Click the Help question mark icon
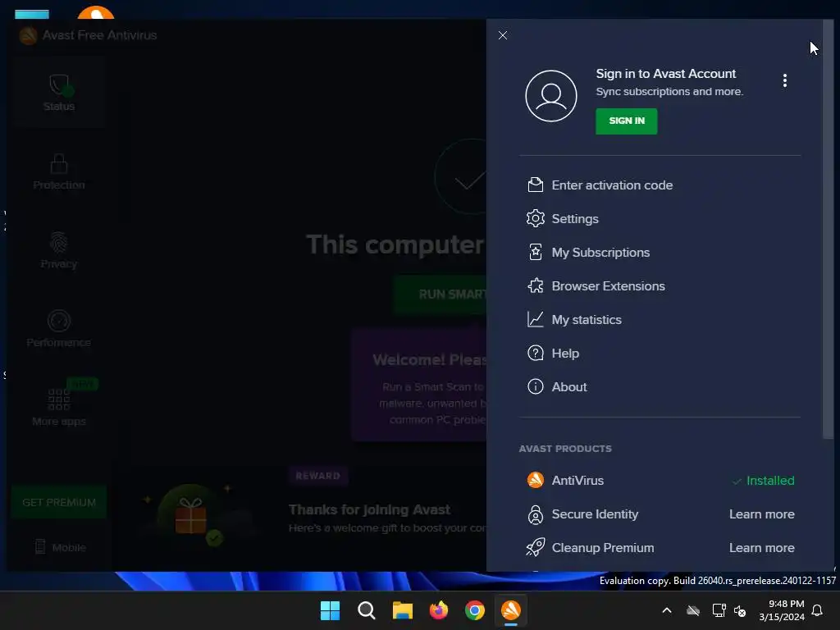840x630 pixels. tap(535, 353)
